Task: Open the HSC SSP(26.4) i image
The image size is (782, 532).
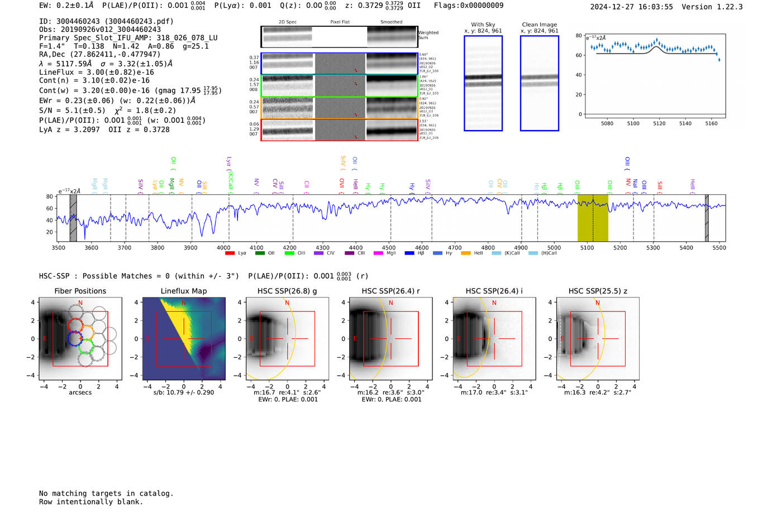Action: pyautogui.click(x=494, y=338)
